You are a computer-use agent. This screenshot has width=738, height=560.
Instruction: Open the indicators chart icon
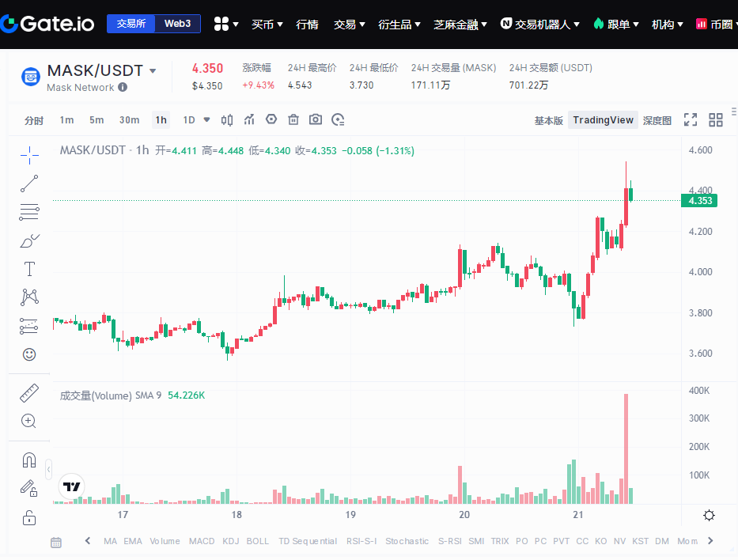pos(249,119)
